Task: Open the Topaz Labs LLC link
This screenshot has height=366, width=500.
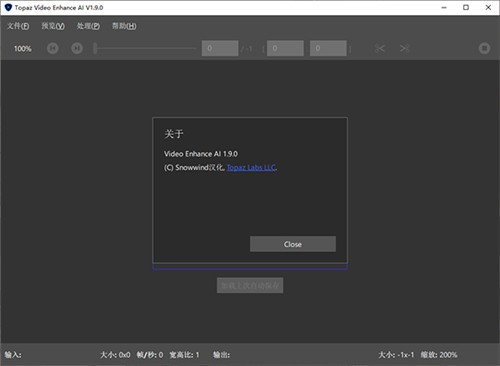Action: (x=251, y=167)
